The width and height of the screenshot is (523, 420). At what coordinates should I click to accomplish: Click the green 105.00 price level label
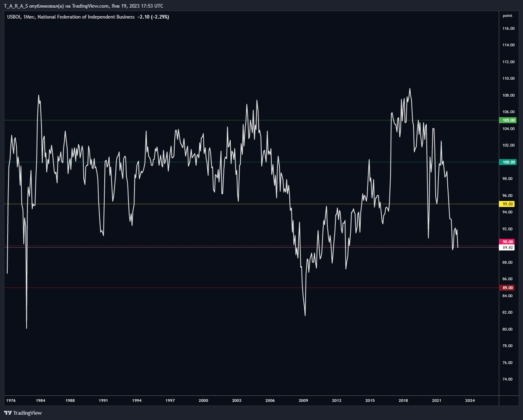pos(509,120)
